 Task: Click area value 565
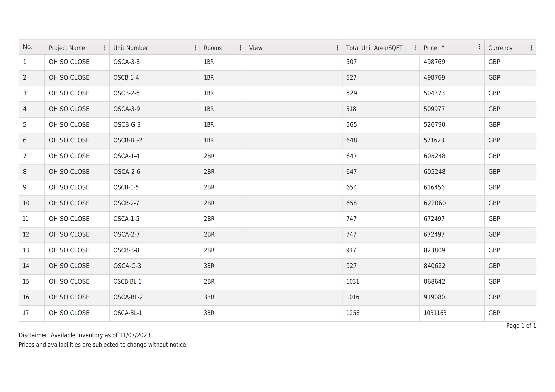coord(351,125)
